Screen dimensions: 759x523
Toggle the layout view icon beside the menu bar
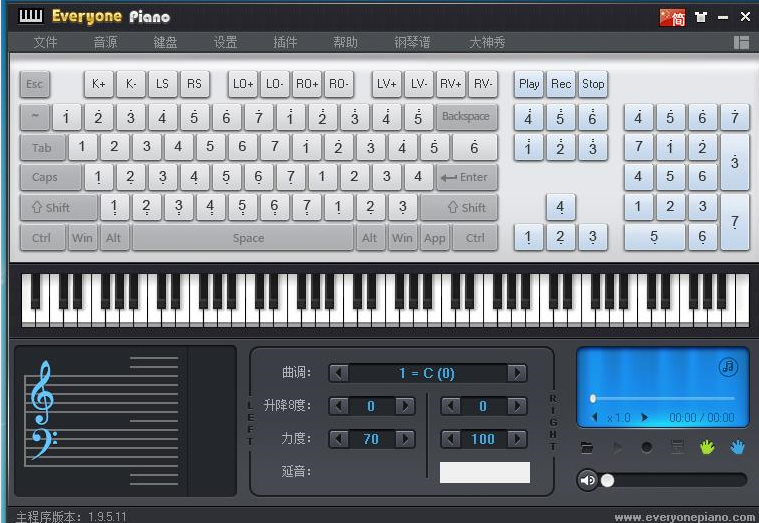click(741, 43)
